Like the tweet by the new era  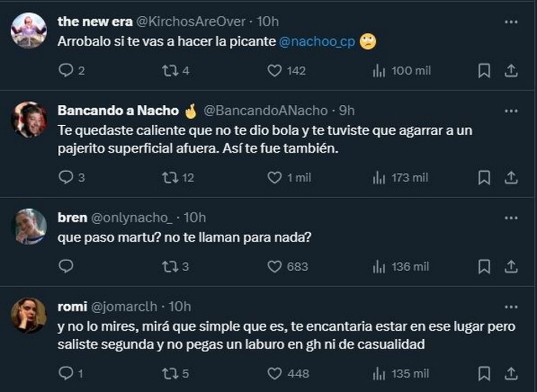point(274,71)
